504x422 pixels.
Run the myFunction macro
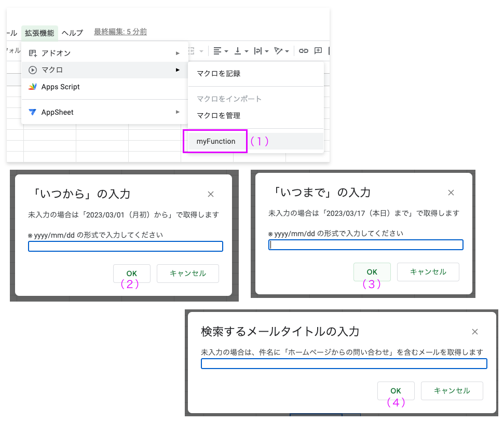pos(215,141)
